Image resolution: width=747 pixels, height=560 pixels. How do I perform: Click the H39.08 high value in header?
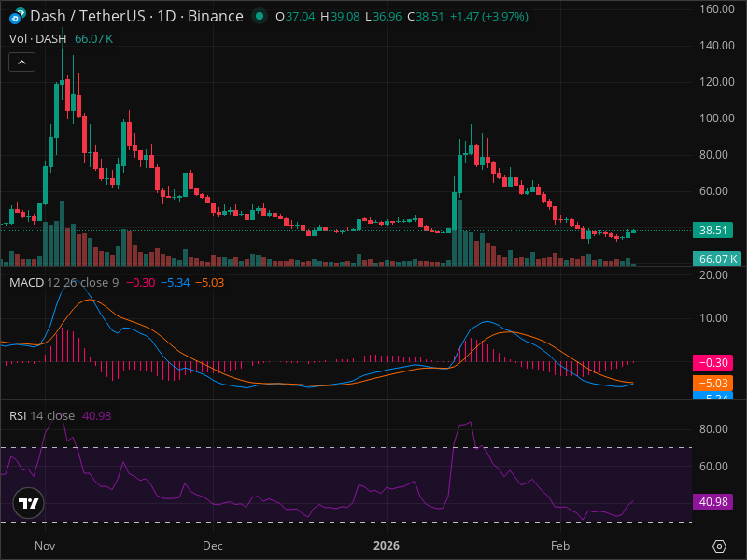pos(340,17)
